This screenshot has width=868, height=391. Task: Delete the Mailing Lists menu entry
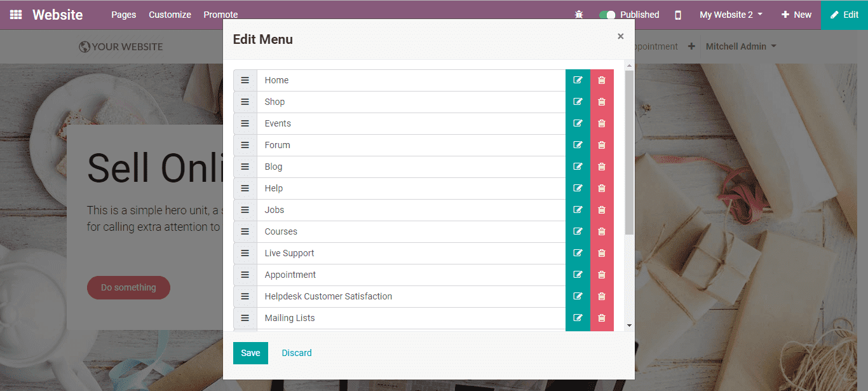tap(602, 318)
